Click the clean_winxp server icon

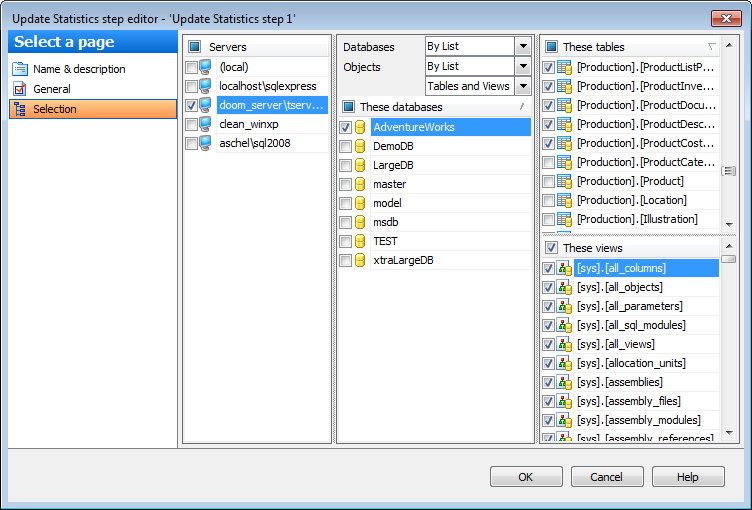click(x=205, y=124)
